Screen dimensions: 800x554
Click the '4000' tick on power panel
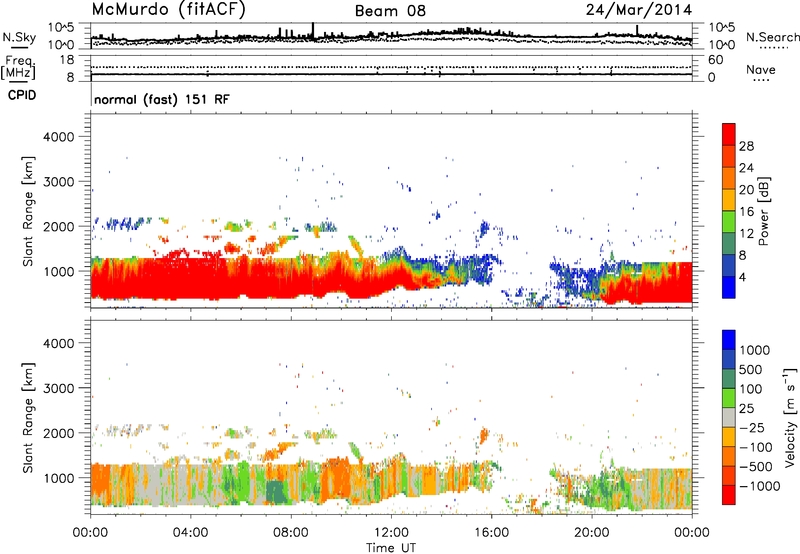tap(59, 137)
